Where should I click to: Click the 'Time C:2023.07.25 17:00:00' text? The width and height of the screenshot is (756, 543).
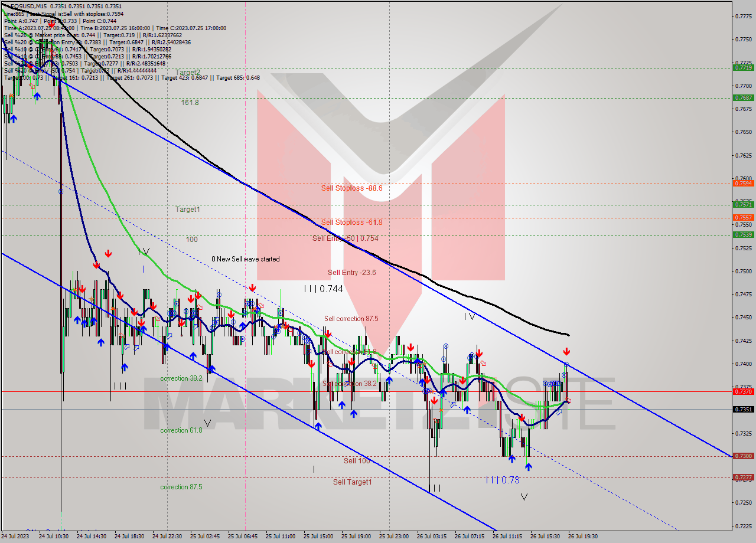coord(191,28)
